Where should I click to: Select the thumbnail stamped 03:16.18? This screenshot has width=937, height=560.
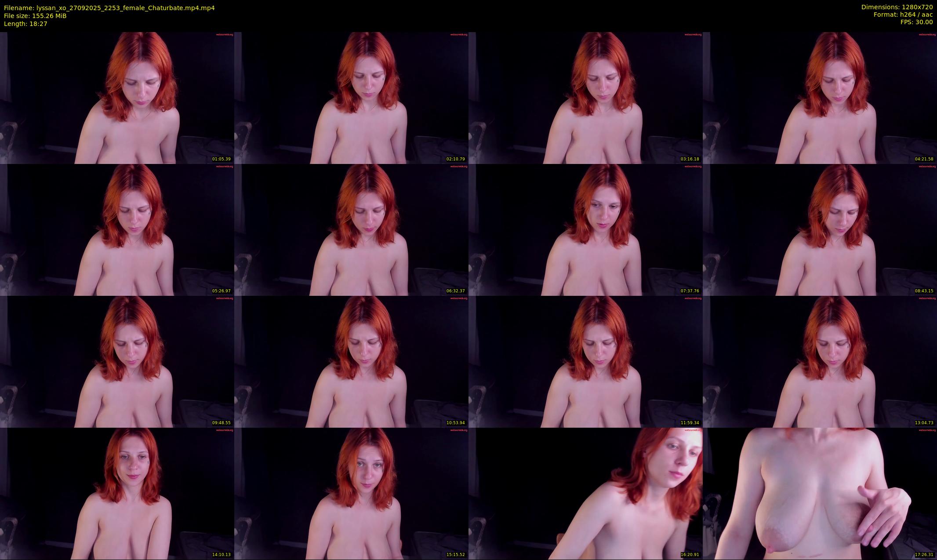585,98
